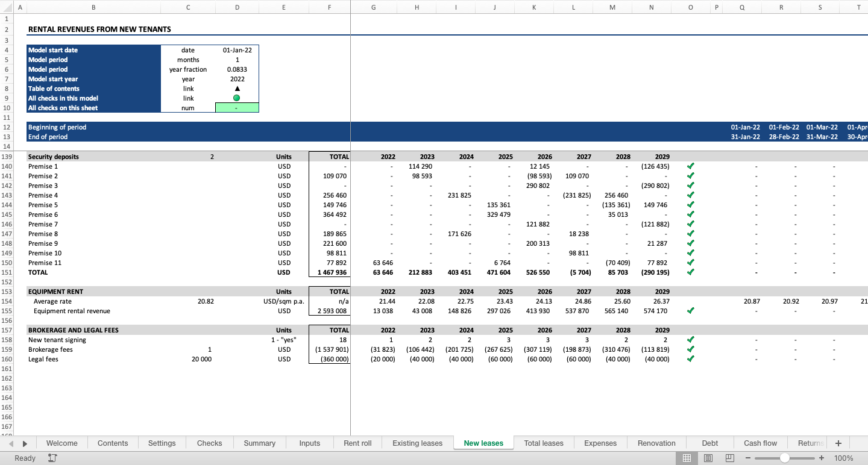Click the keyboard icon next to Ready

(52, 458)
